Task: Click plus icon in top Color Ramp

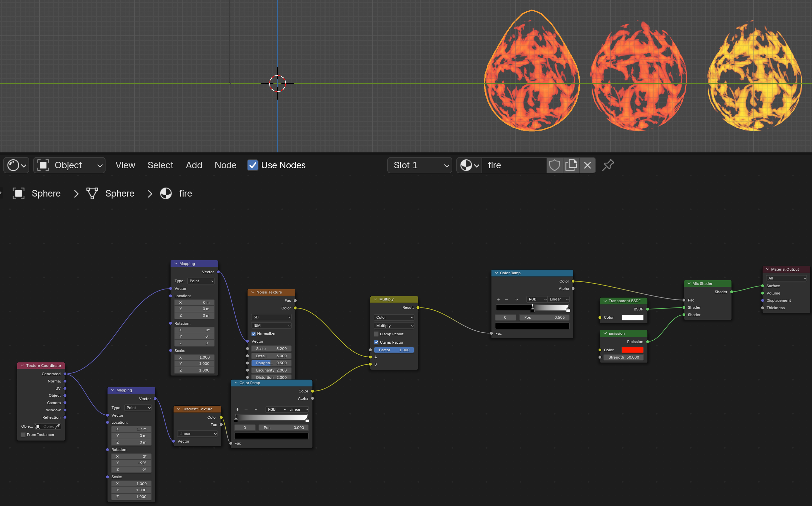Action: point(498,299)
